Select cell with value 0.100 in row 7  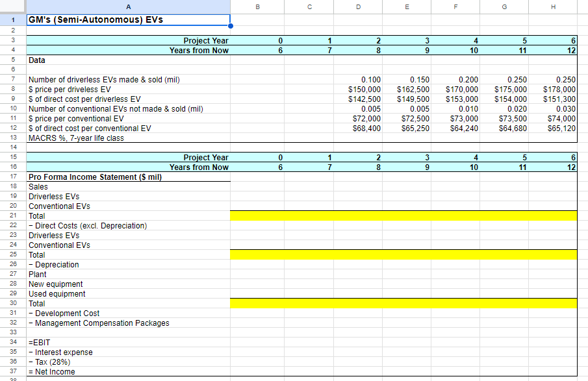[358, 79]
